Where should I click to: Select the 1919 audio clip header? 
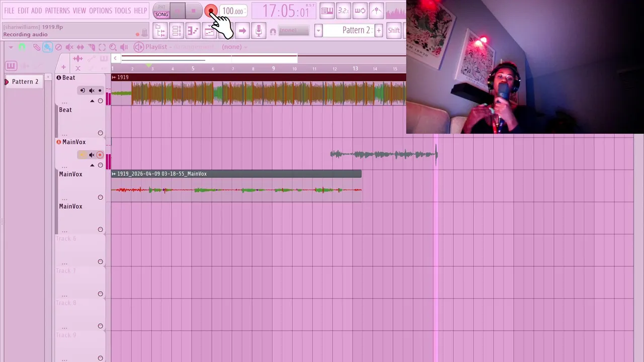coord(259,77)
